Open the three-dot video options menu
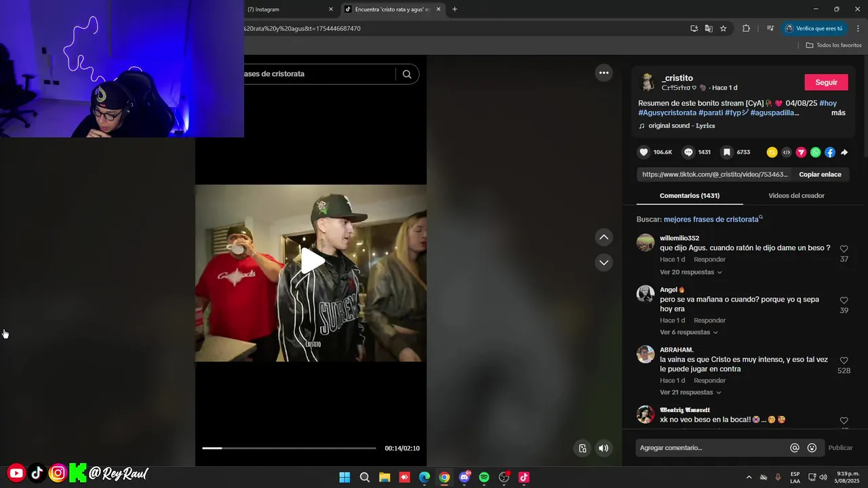 [604, 73]
